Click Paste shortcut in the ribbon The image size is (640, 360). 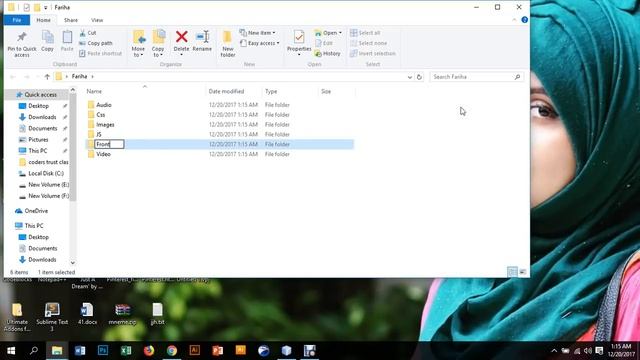pos(100,53)
